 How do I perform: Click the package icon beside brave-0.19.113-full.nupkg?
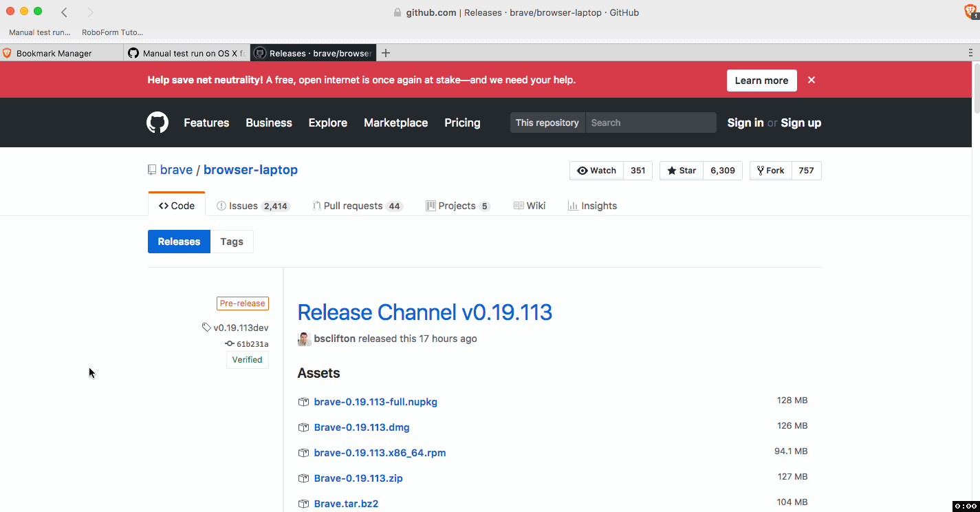(303, 402)
